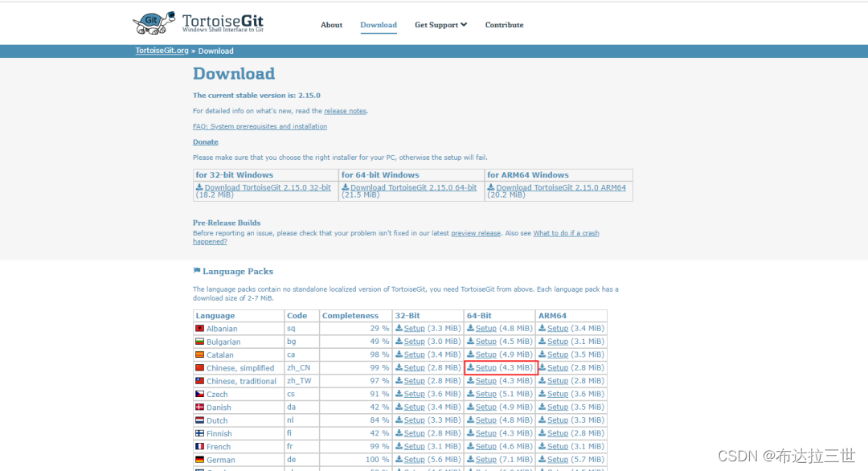Download Czech ARM64 Setup link
This screenshot has height=471, width=868.
coord(558,394)
